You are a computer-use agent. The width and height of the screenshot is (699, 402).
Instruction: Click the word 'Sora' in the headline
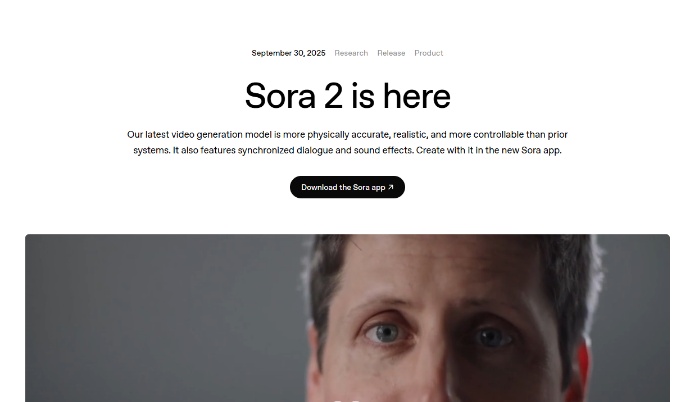click(x=280, y=95)
